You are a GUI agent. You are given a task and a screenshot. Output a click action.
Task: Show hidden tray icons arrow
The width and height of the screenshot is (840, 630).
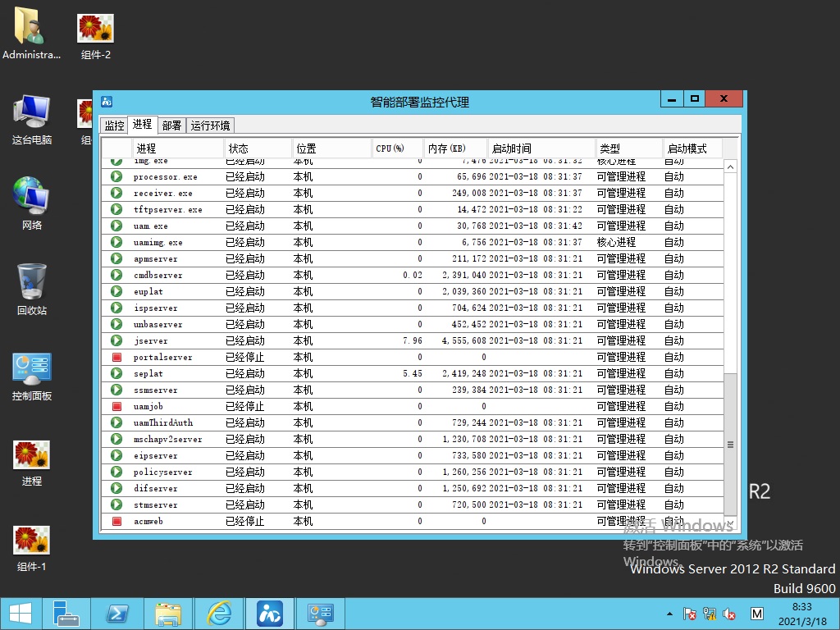pyautogui.click(x=669, y=614)
